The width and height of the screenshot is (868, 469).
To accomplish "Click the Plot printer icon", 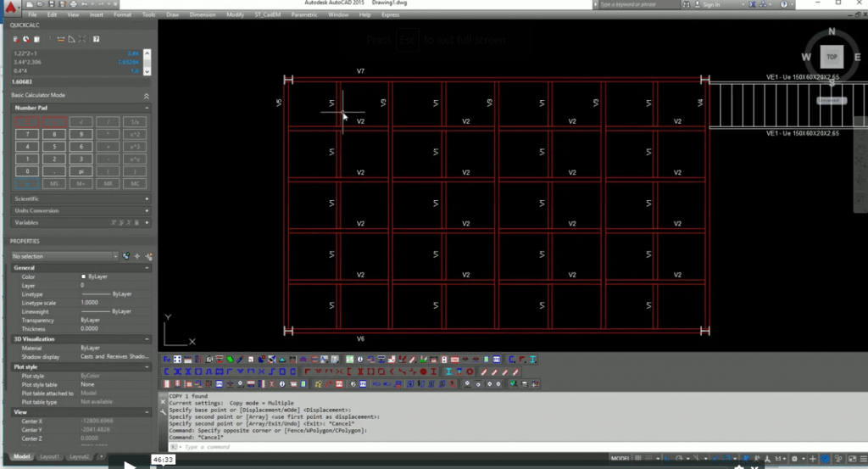I will point(73,4).
